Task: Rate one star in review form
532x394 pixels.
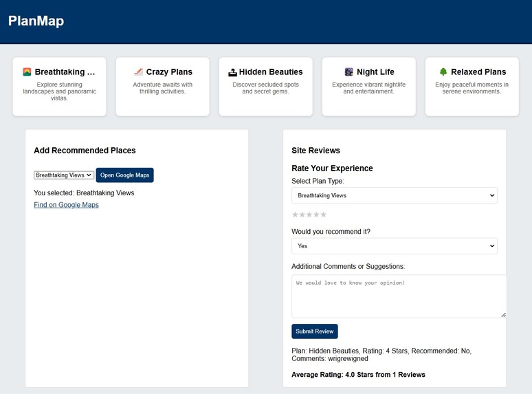Action: click(x=295, y=215)
